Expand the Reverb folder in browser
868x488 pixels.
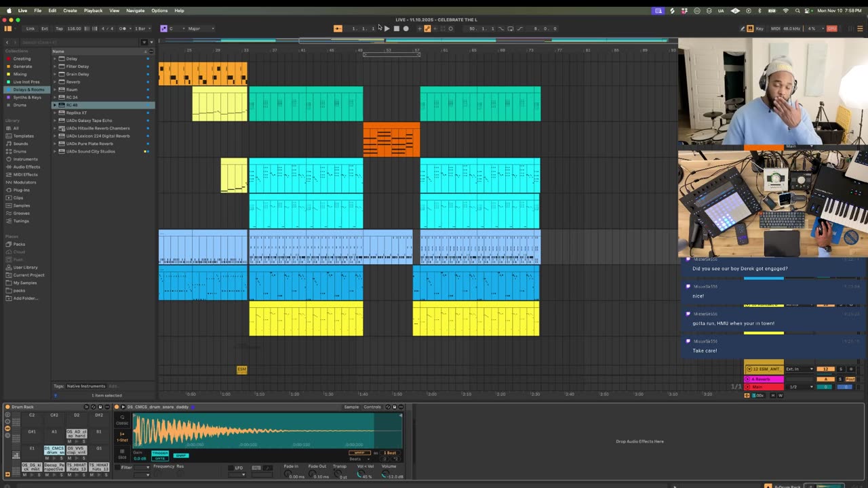(x=55, y=81)
